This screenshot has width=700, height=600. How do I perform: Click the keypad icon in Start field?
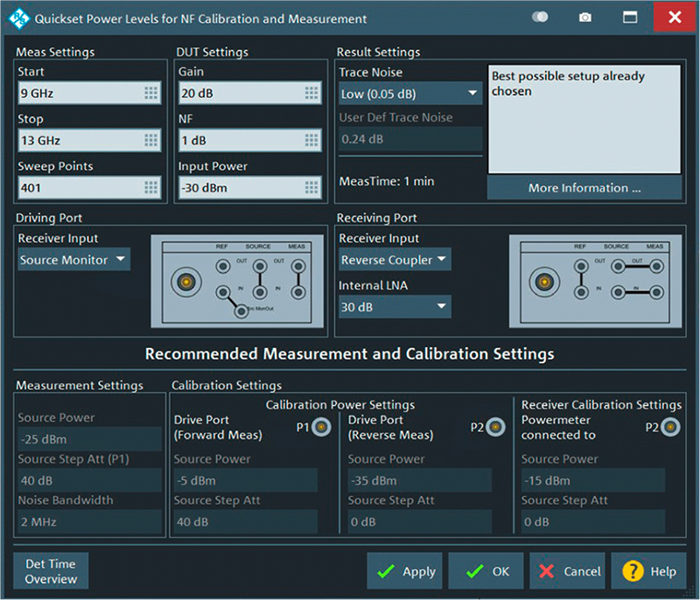[x=151, y=93]
